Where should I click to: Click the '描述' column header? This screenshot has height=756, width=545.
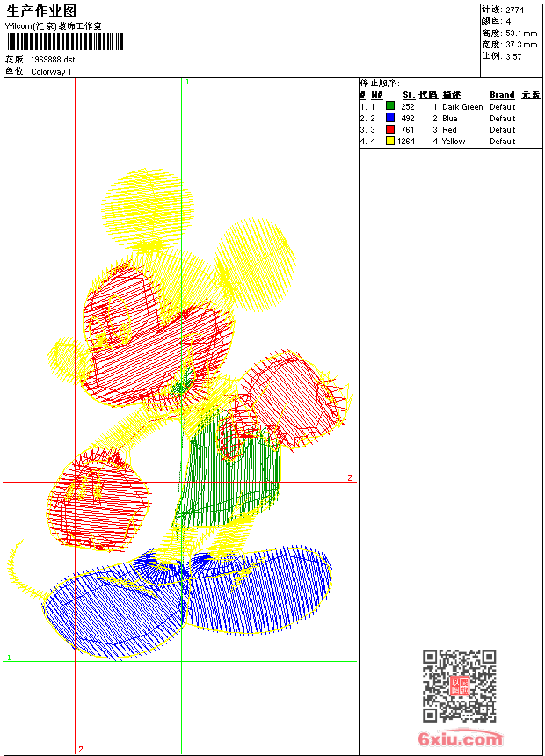point(452,95)
